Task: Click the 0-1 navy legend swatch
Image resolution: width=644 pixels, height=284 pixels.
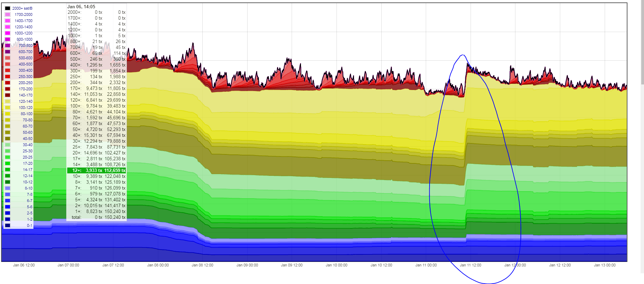Action: [8, 225]
